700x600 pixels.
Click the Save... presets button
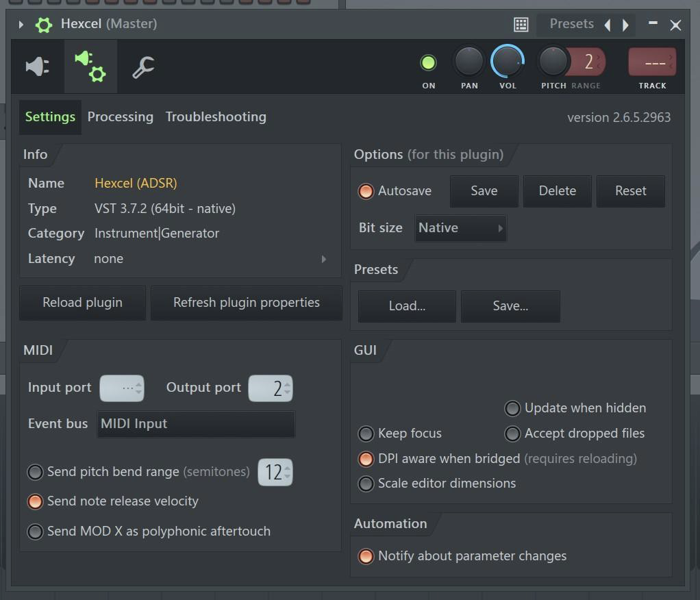click(x=510, y=306)
